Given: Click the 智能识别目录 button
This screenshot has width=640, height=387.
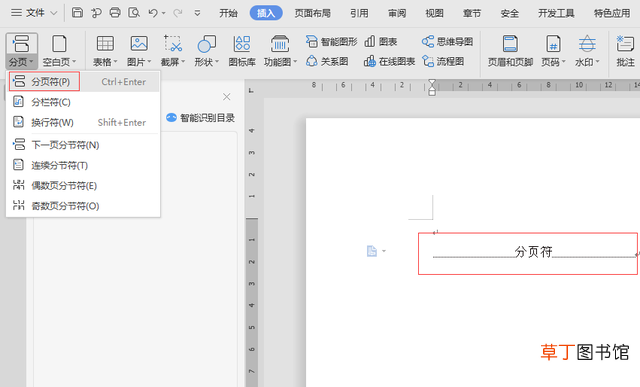Looking at the screenshot, I should coord(200,118).
